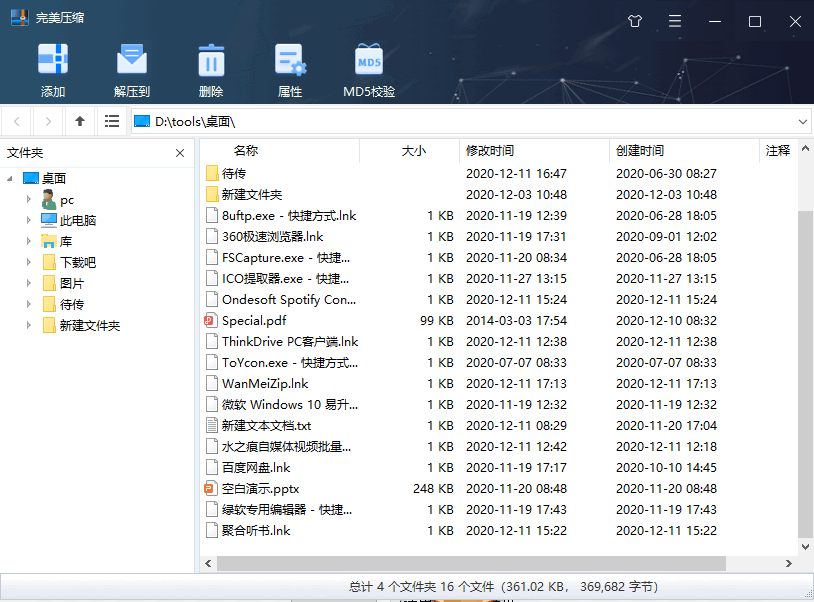The image size is (814, 602).
Task: Open the skin shirt icon in title bar
Action: tap(635, 21)
